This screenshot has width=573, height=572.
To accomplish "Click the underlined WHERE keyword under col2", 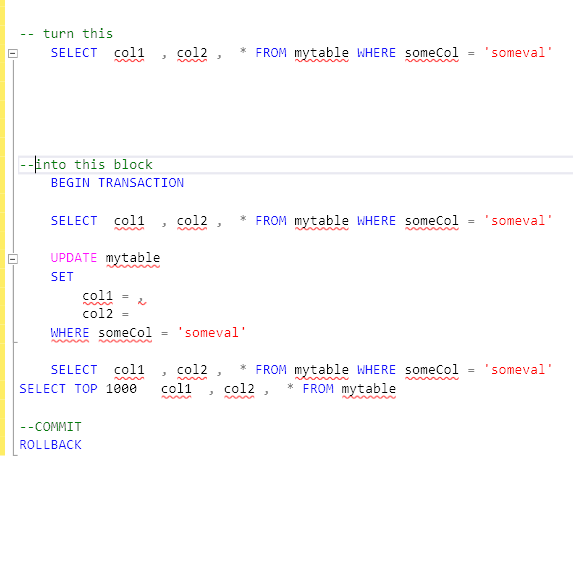I will click(70, 333).
